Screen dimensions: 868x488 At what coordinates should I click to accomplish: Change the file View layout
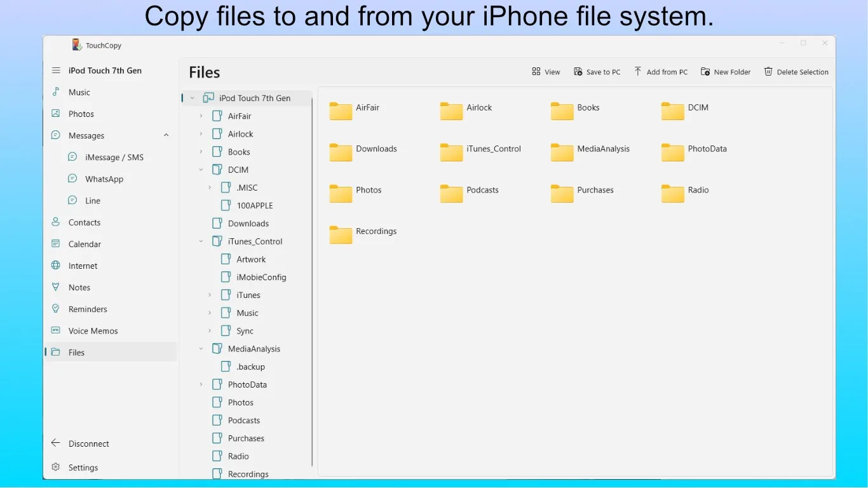click(546, 72)
